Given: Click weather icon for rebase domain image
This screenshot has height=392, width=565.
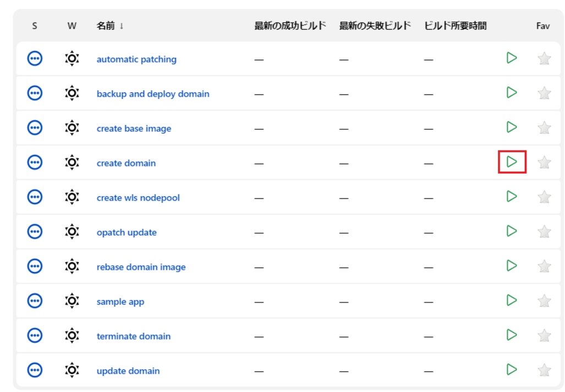Looking at the screenshot, I should tap(72, 267).
